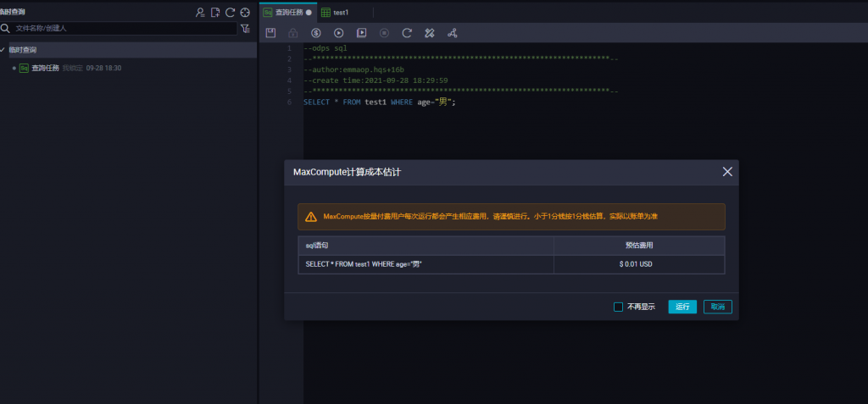Click the reload icon in editor toolbar
The width and height of the screenshot is (868, 404).
[407, 33]
